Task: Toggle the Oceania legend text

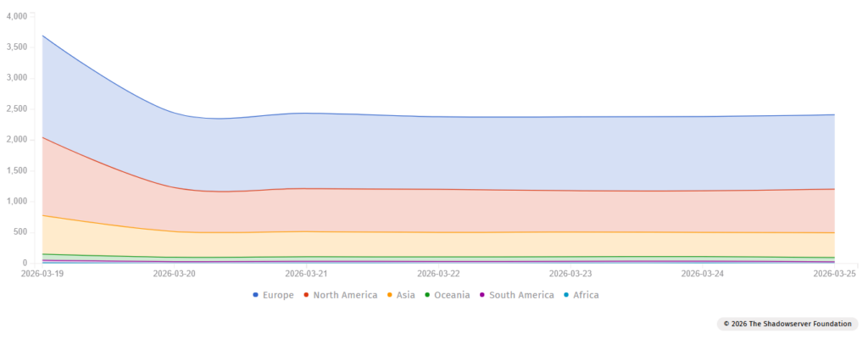Action: pyautogui.click(x=453, y=295)
